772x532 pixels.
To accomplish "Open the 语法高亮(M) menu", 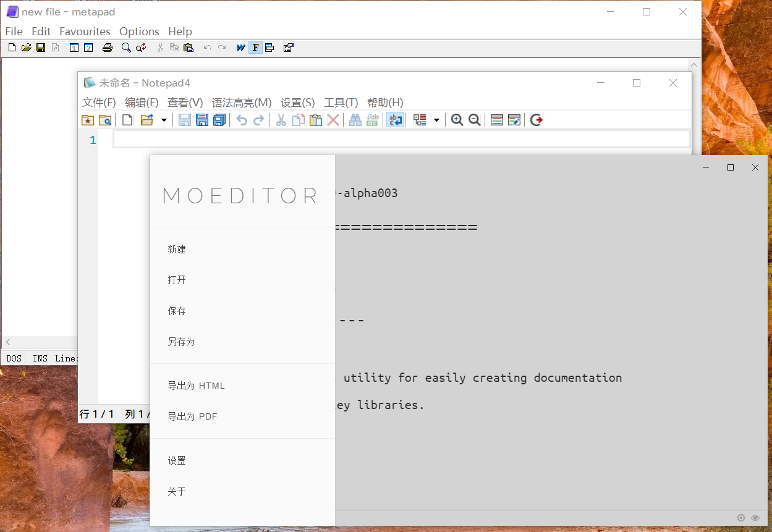I will click(242, 103).
